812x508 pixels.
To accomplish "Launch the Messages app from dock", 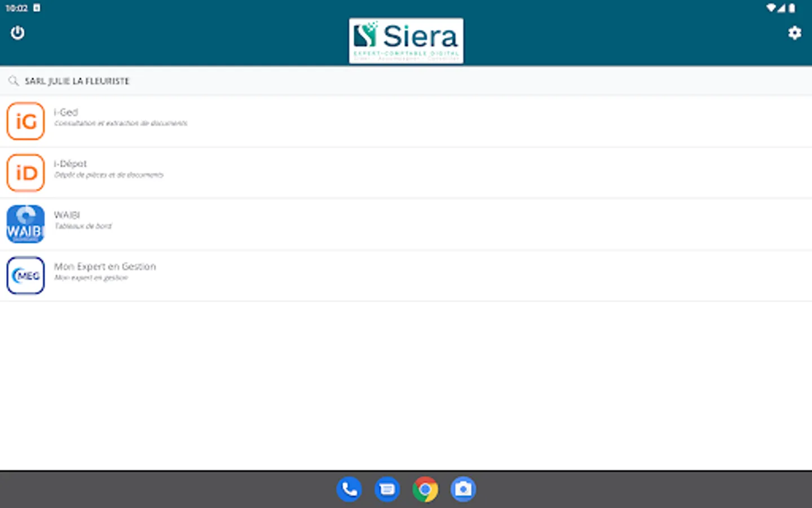I will point(387,489).
